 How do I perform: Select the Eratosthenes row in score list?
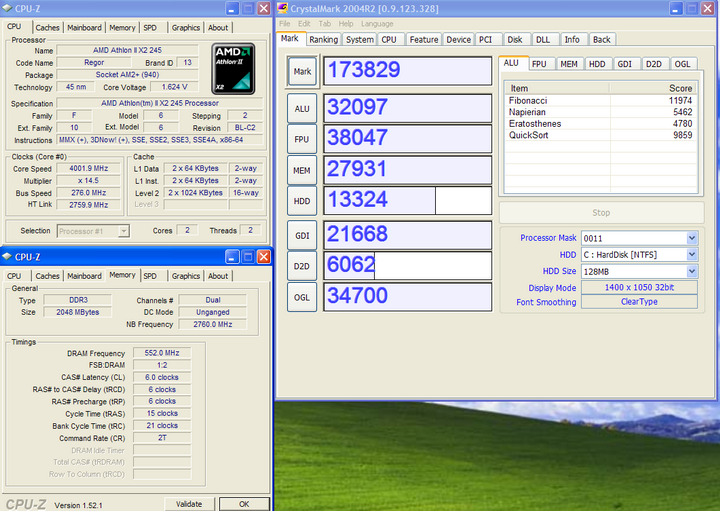pos(601,124)
